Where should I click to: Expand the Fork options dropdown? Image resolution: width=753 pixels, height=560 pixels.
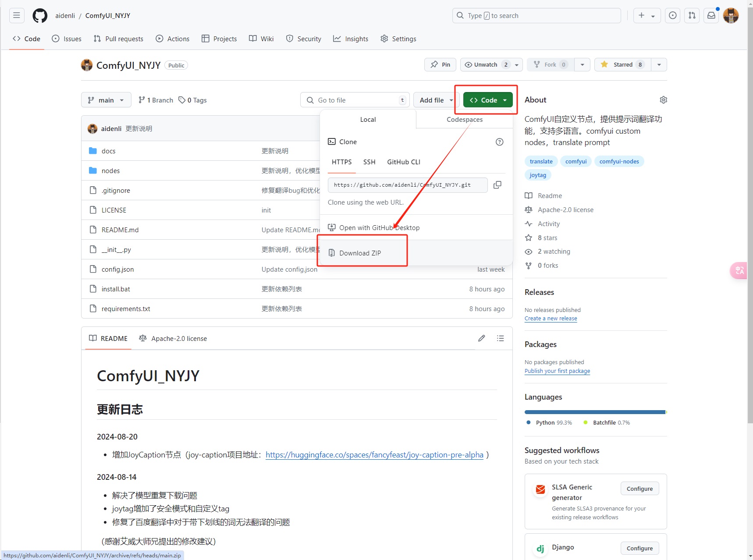tap(582, 64)
